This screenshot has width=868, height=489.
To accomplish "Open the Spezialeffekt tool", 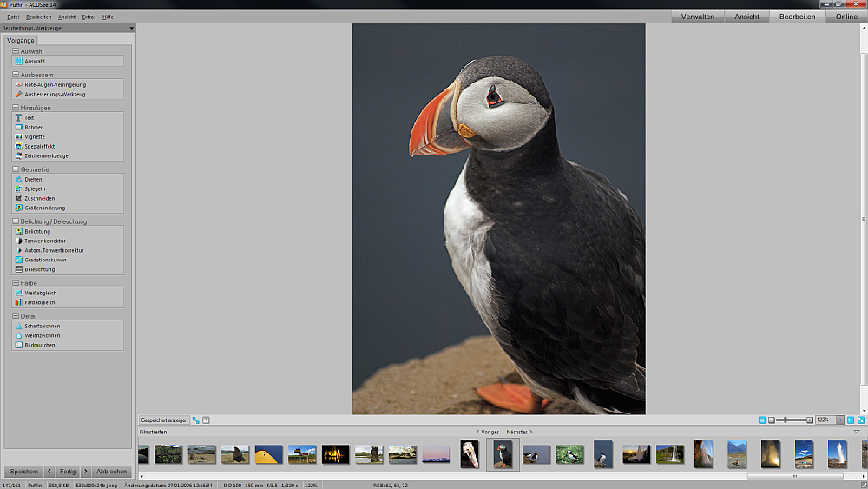I will coord(39,146).
